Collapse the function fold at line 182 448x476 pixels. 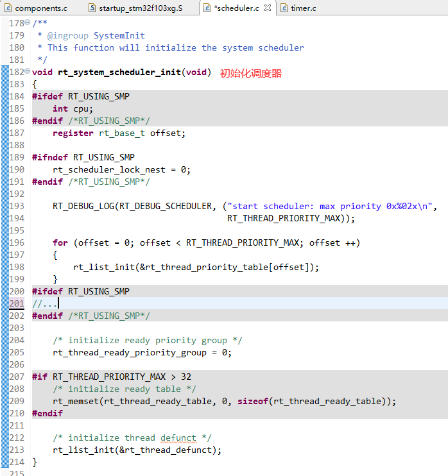click(28, 71)
